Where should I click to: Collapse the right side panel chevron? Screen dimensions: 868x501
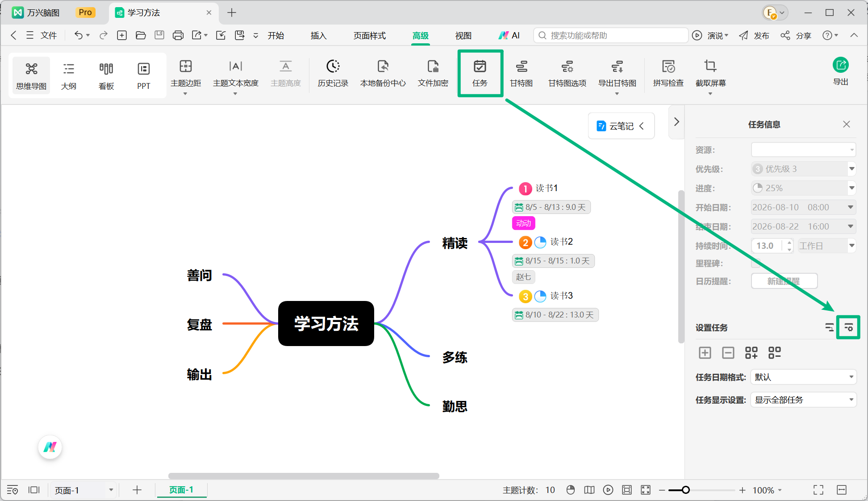click(676, 122)
